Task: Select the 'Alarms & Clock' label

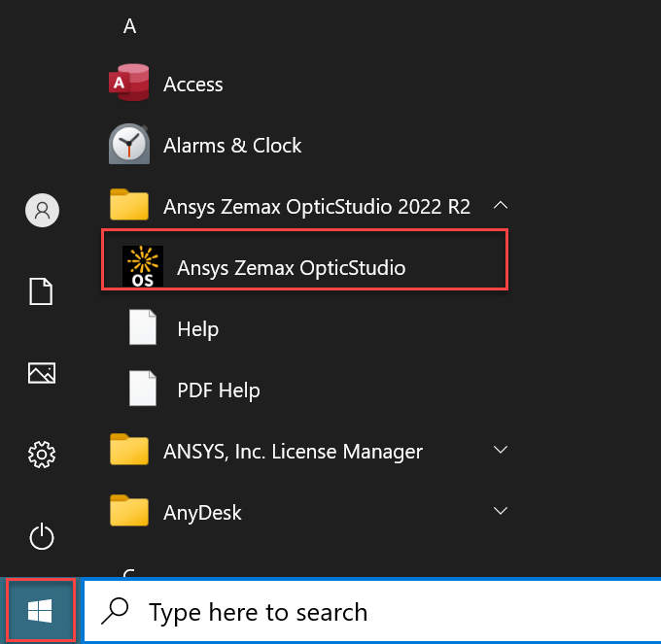Action: click(232, 146)
